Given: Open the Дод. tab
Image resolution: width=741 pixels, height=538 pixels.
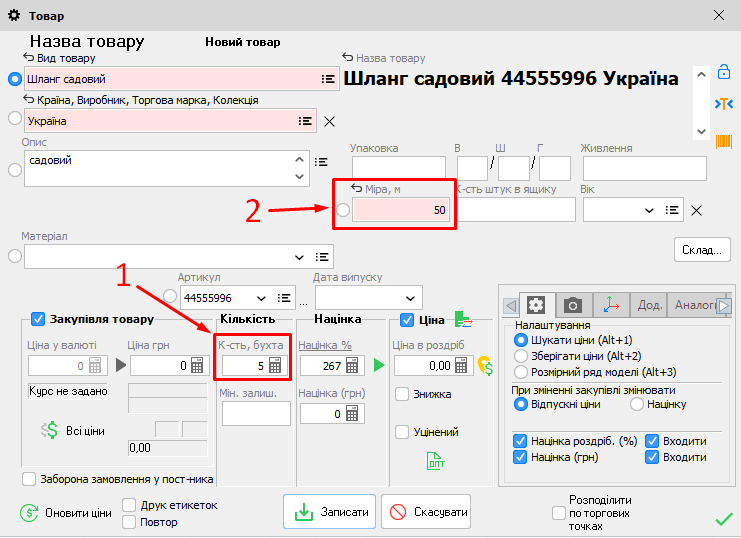Looking at the screenshot, I should pos(649,305).
